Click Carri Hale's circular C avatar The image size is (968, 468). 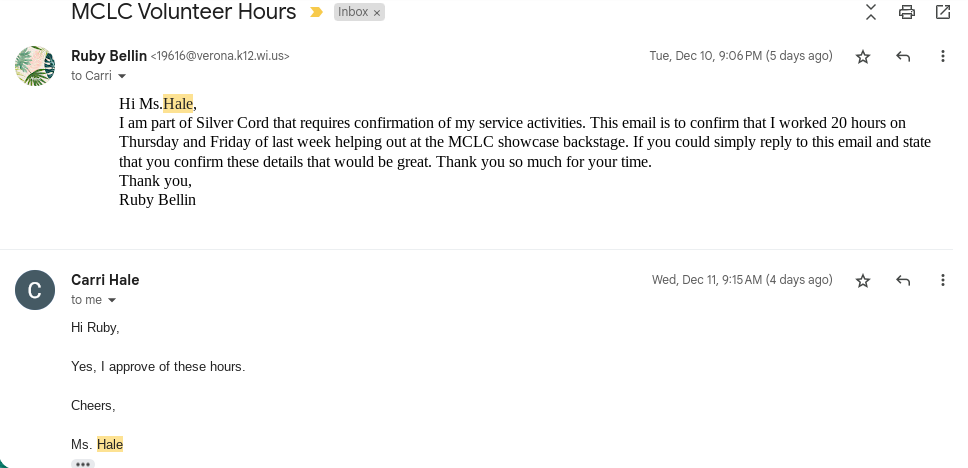35,290
